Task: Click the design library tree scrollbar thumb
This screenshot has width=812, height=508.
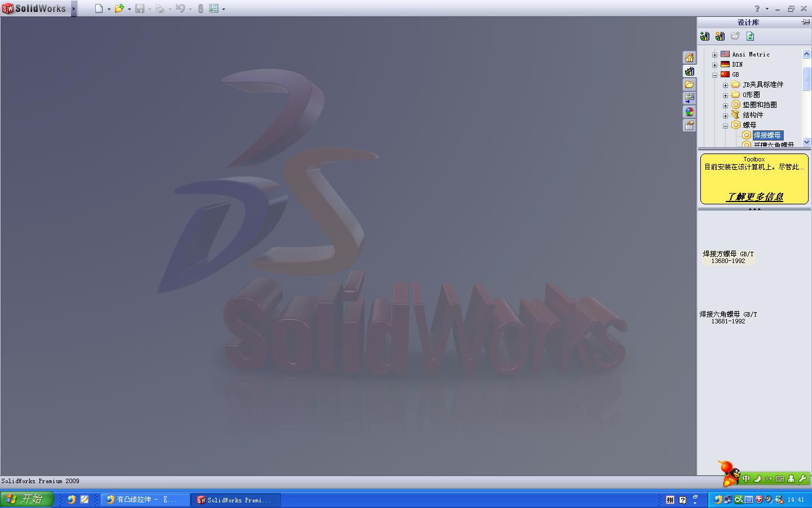Action: click(806, 78)
